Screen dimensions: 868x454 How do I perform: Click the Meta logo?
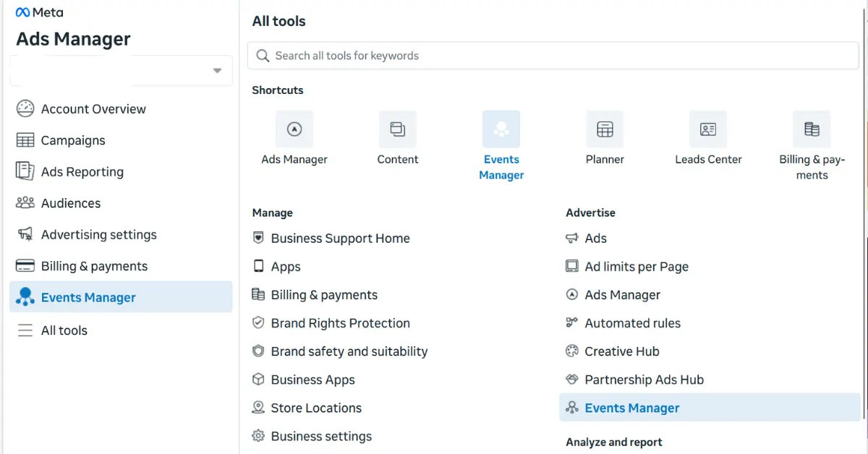click(x=40, y=12)
